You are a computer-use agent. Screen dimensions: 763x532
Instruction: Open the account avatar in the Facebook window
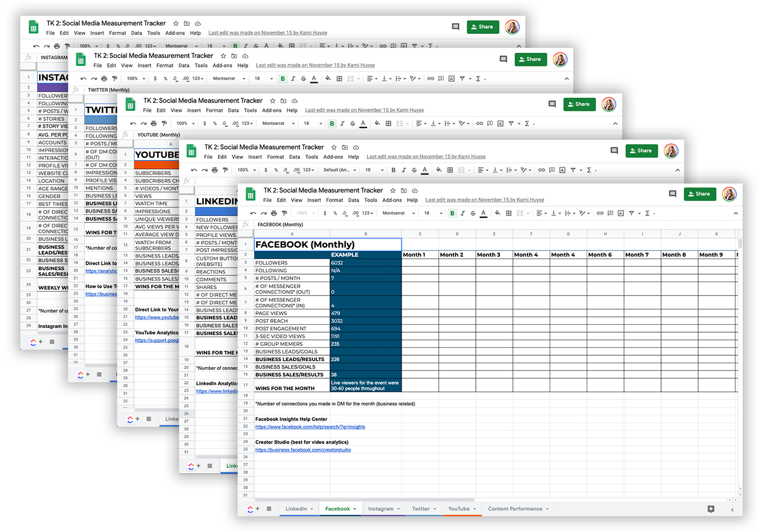point(729,194)
